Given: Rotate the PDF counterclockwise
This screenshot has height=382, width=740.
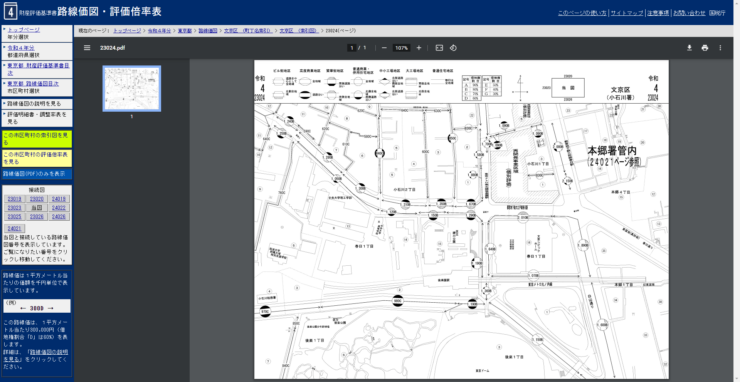Looking at the screenshot, I should 453,48.
